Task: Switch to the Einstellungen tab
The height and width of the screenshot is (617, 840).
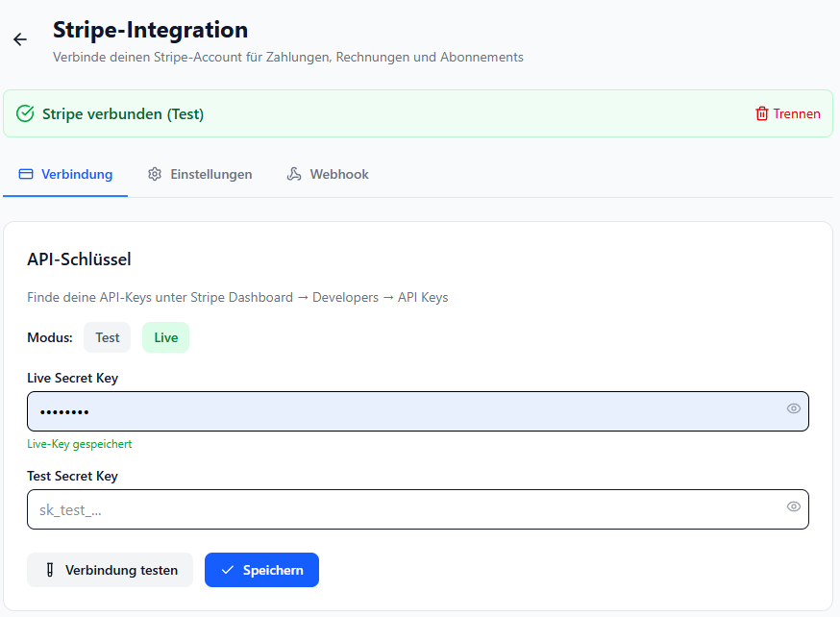Action: [200, 174]
